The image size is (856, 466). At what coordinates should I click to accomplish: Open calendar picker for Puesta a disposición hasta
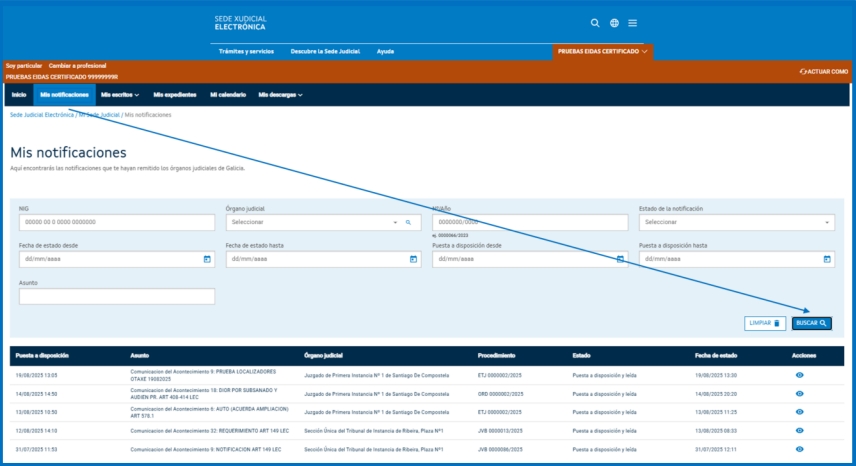827,259
